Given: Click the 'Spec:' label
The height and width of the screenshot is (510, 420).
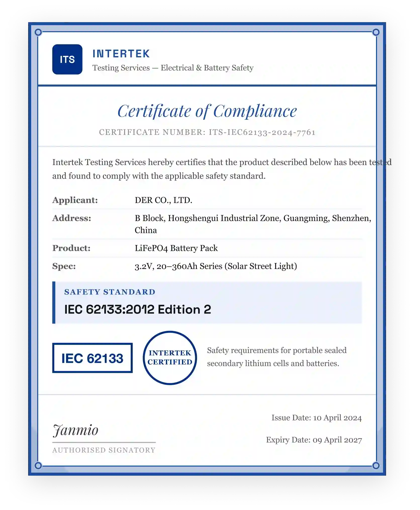Looking at the screenshot, I should [x=64, y=266].
